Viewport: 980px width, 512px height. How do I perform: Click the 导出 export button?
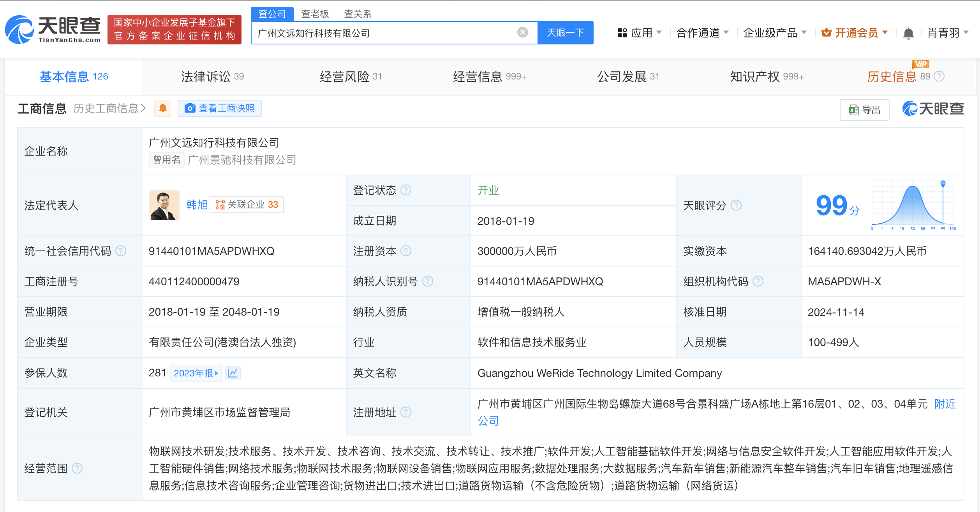(x=864, y=110)
